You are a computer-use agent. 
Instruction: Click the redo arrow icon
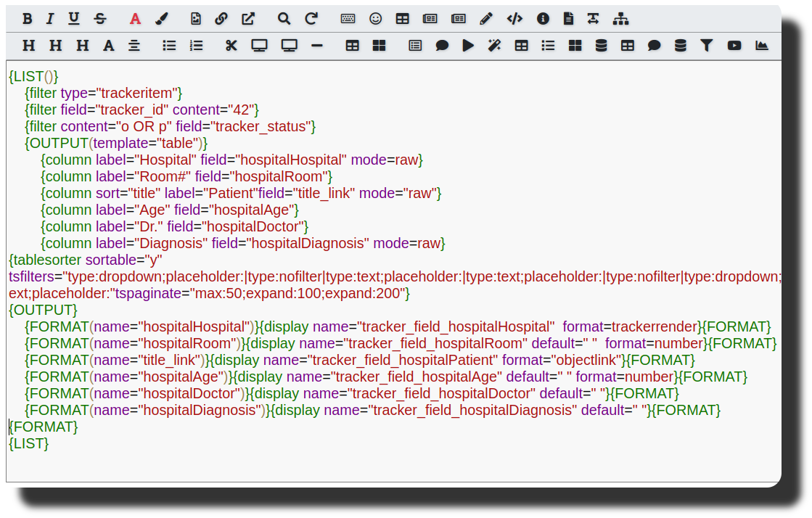(x=311, y=19)
